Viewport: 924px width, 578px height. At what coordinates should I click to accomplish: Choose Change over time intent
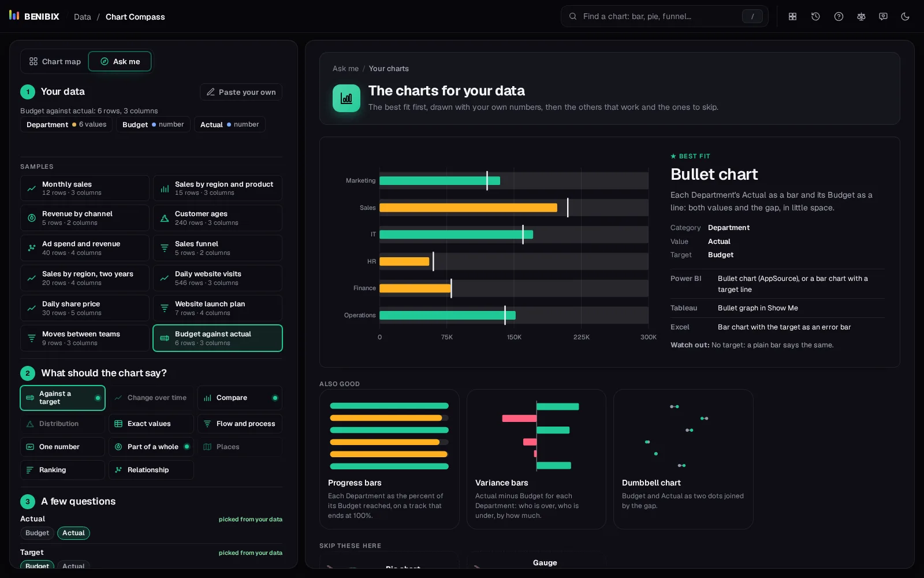[151, 398]
